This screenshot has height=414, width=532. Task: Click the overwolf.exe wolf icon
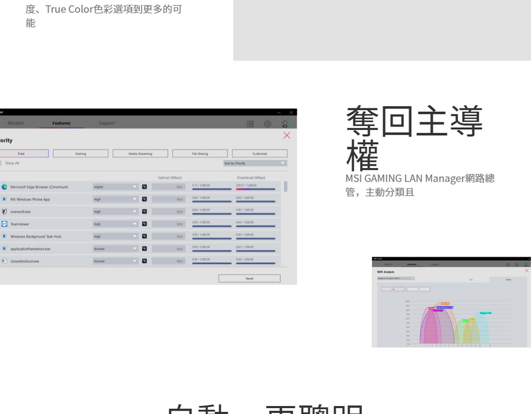(4, 212)
